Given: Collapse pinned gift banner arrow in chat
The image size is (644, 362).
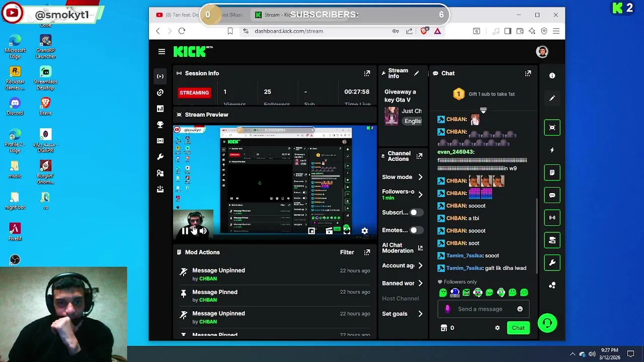Looking at the screenshot, I should (483, 110).
